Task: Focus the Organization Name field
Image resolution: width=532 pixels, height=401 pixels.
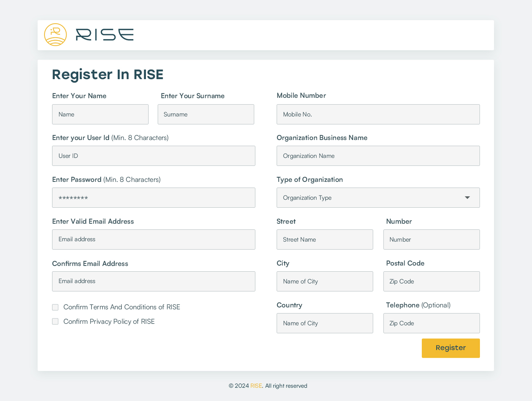Action: tap(378, 156)
